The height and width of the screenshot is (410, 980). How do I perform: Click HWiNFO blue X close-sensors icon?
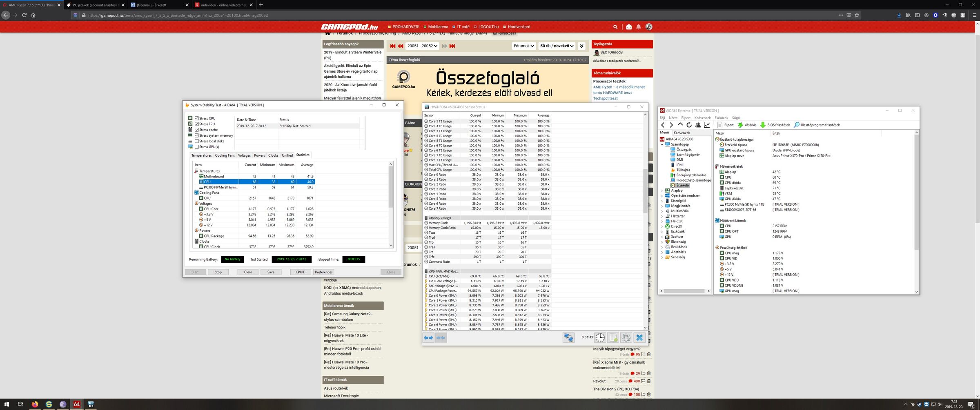[639, 338]
